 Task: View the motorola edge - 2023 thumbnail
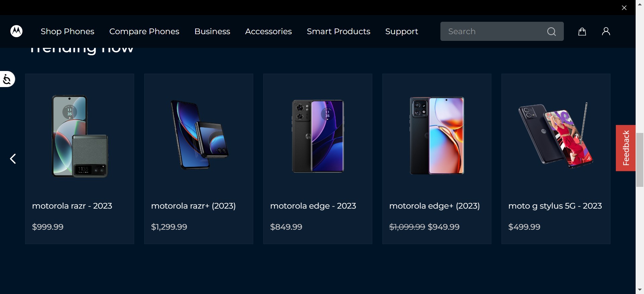point(318,136)
